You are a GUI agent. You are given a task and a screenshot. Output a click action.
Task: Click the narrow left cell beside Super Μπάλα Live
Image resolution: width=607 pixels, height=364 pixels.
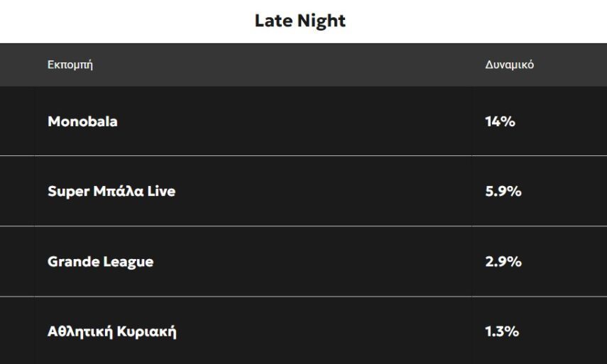(17, 192)
